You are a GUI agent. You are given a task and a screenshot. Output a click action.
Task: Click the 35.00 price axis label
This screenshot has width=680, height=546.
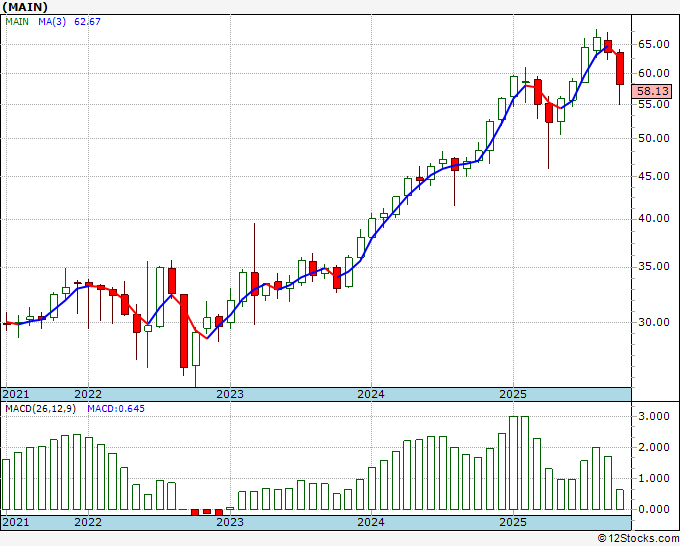tap(654, 266)
